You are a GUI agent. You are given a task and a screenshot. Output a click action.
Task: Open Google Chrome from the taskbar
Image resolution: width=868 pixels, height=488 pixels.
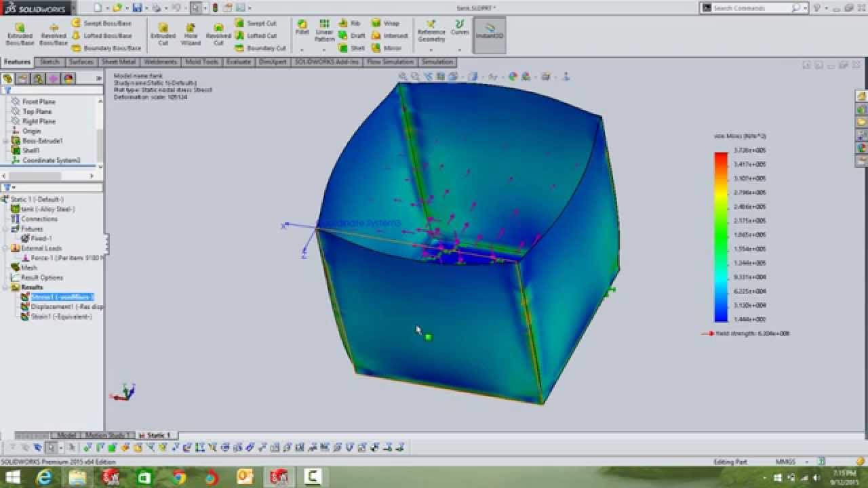coord(179,477)
